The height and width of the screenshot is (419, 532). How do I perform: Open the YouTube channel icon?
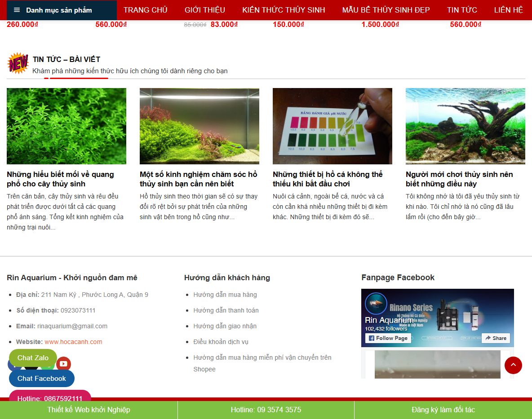63,363
